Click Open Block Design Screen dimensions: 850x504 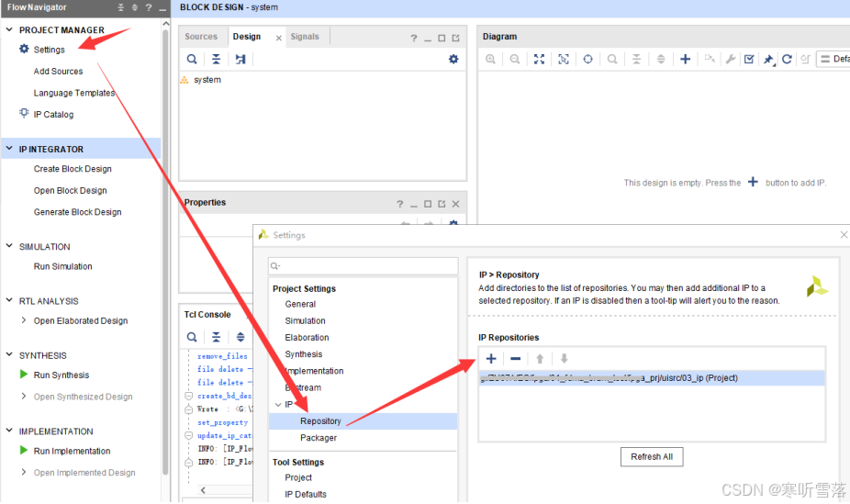71,190
